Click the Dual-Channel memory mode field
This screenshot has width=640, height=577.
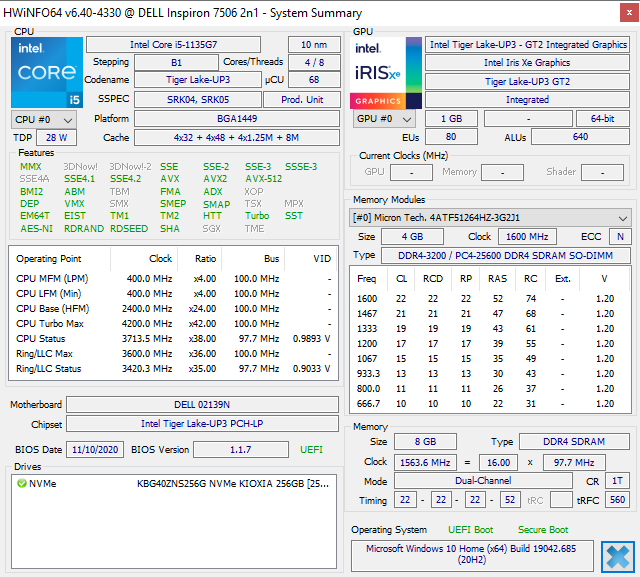pyautogui.click(x=483, y=481)
